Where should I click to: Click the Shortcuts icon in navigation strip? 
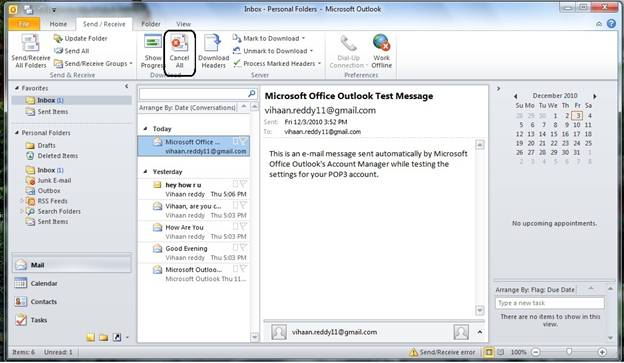pos(117,338)
